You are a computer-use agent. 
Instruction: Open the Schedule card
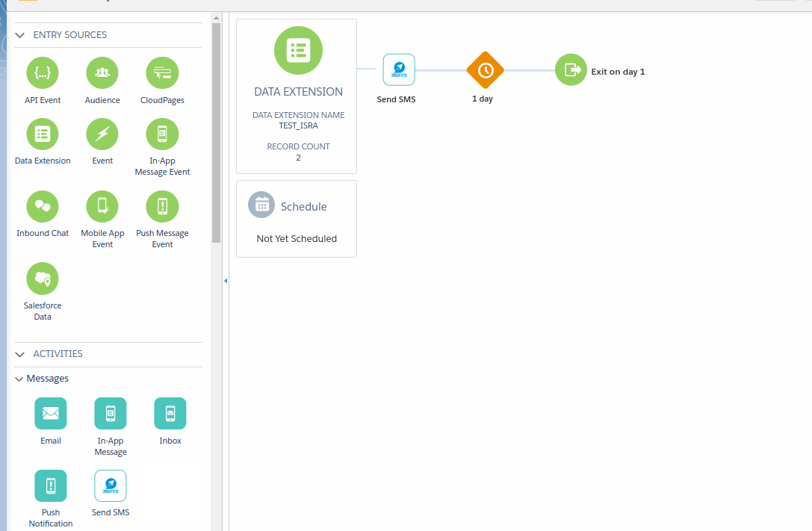coord(297,219)
